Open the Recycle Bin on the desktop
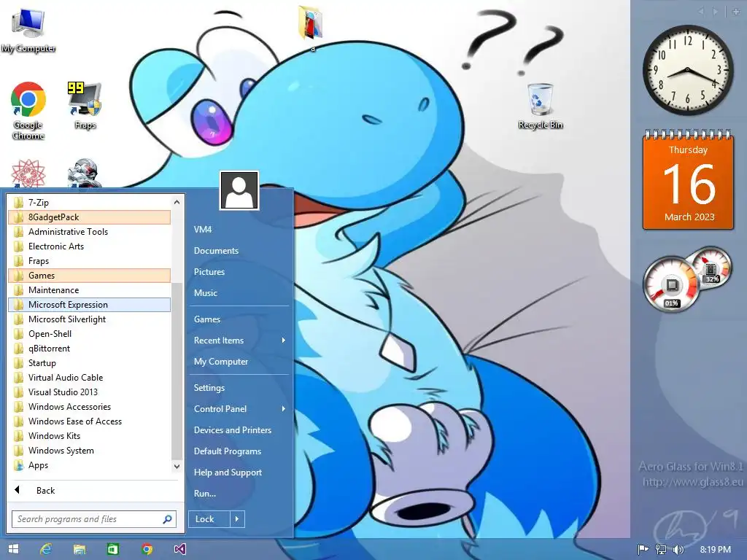This screenshot has height=560, width=747. pyautogui.click(x=541, y=106)
